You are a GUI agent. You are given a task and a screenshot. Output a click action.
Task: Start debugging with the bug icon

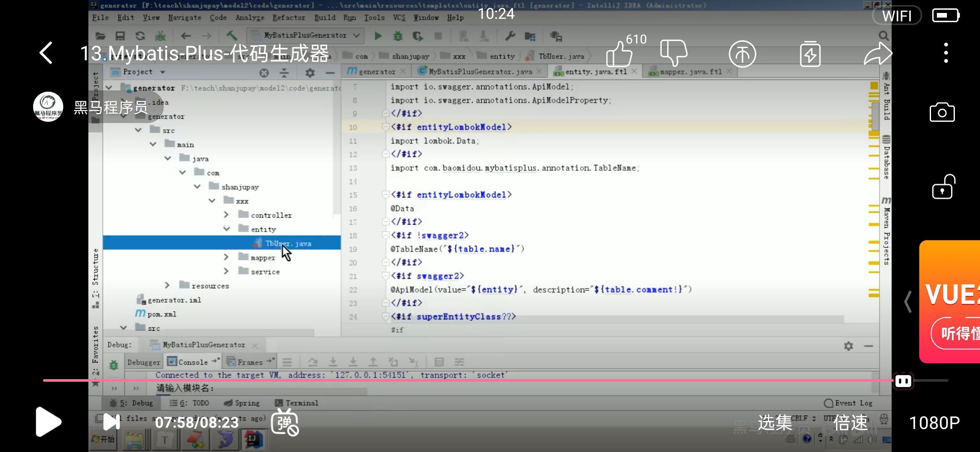398,36
